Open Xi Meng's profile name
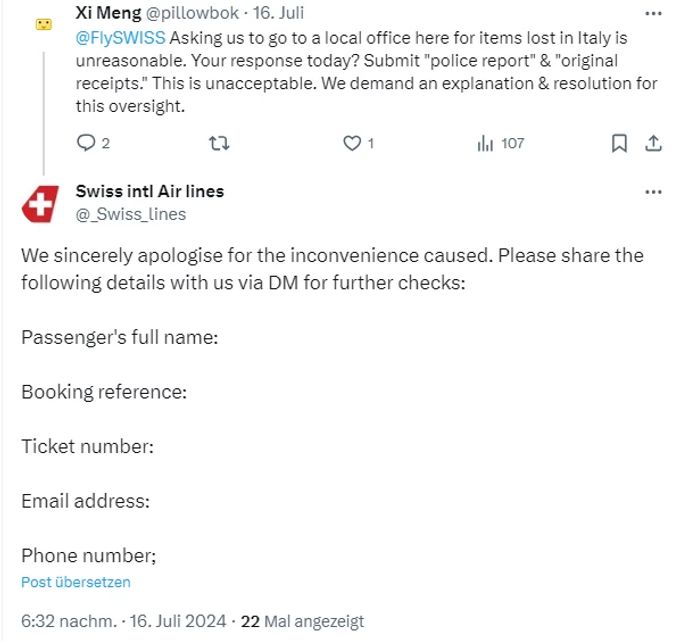Viewport: 680px width, 641px height. (108, 13)
